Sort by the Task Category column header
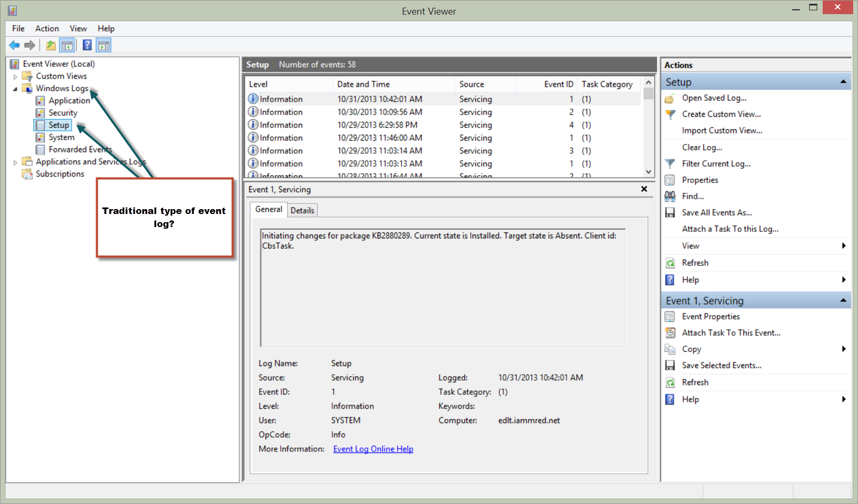 [x=610, y=84]
